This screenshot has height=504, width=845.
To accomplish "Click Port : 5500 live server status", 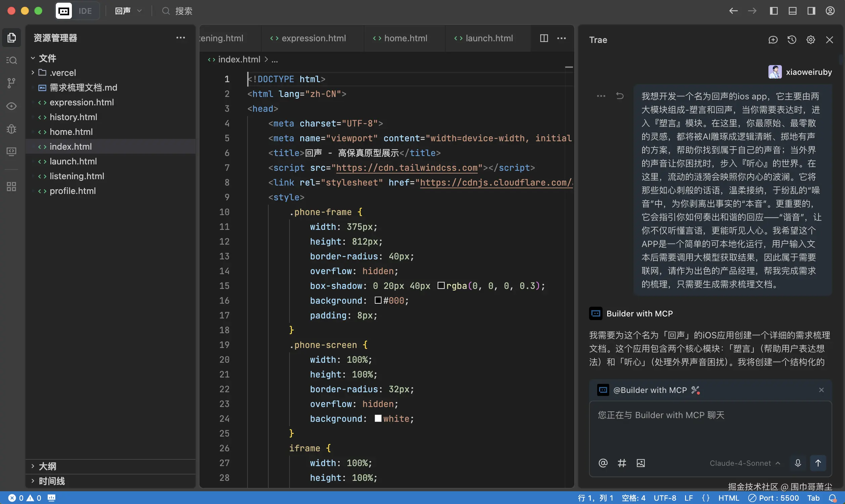I will (x=774, y=498).
